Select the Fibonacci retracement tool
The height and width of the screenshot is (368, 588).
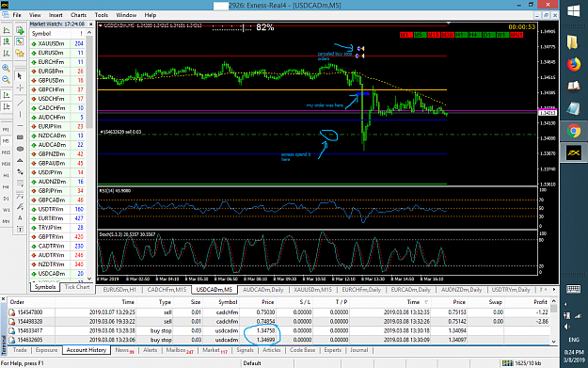[20, 184]
